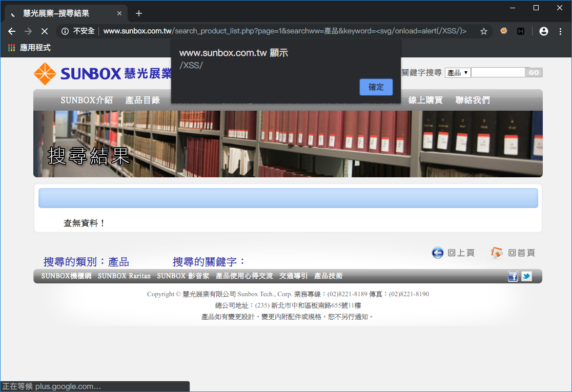Click the 搜尋的關鍵字： text
This screenshot has width=572, height=392.
[x=210, y=262]
